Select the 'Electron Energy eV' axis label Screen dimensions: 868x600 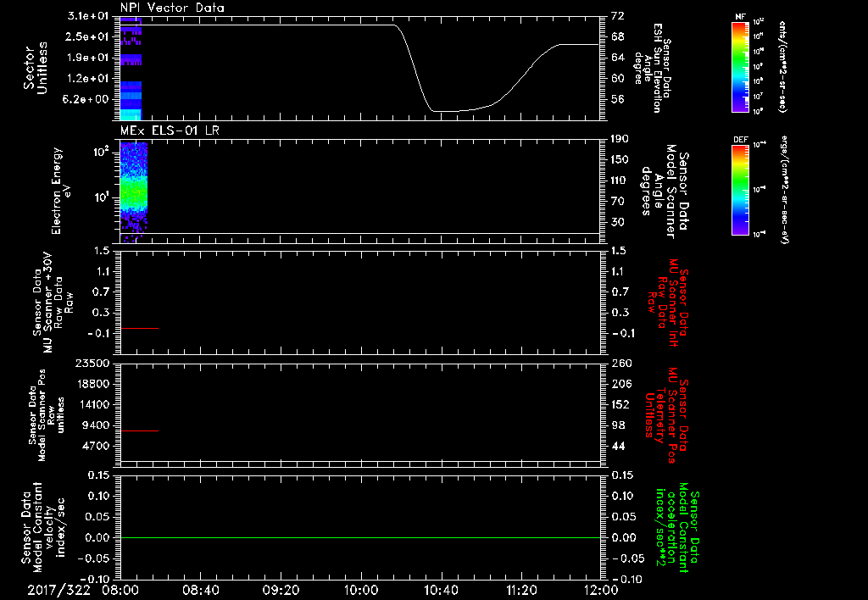tap(61, 191)
